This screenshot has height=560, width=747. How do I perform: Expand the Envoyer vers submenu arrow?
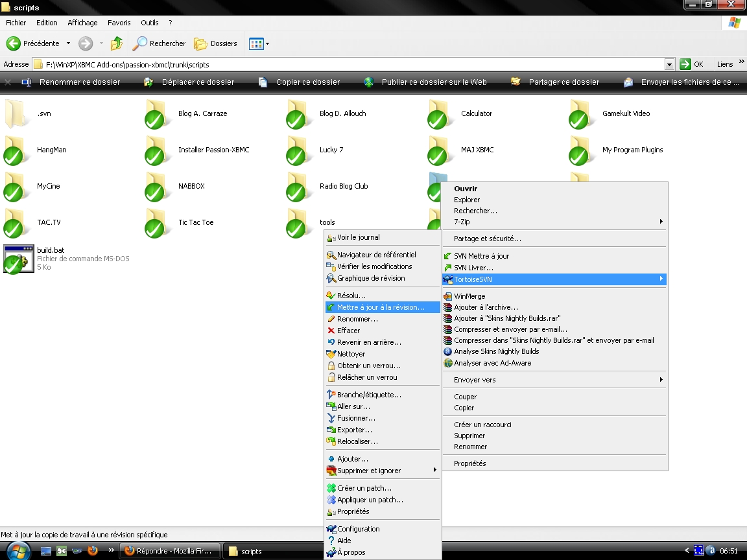point(661,380)
